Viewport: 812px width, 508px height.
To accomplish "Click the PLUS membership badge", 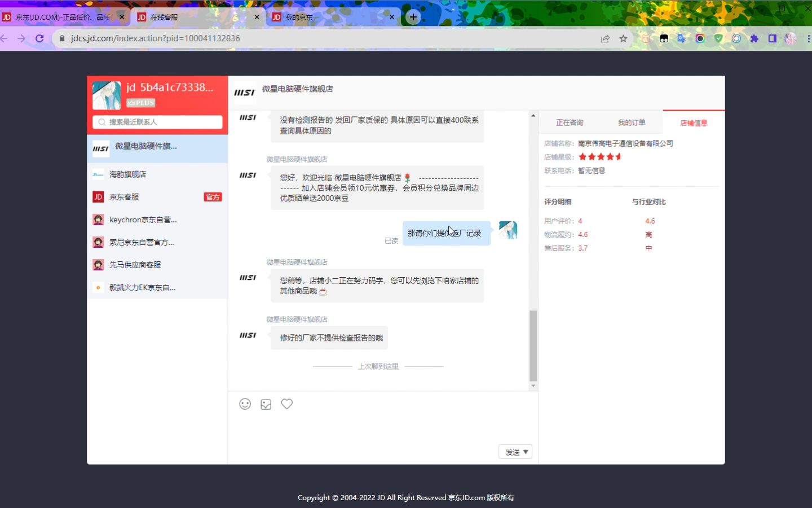I will click(x=141, y=103).
